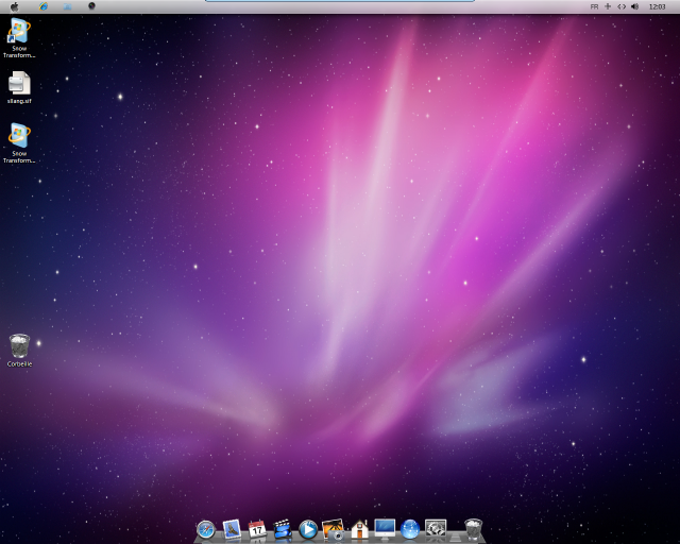Click the 12:03 clock
This screenshot has height=544, width=680.
coord(657,7)
